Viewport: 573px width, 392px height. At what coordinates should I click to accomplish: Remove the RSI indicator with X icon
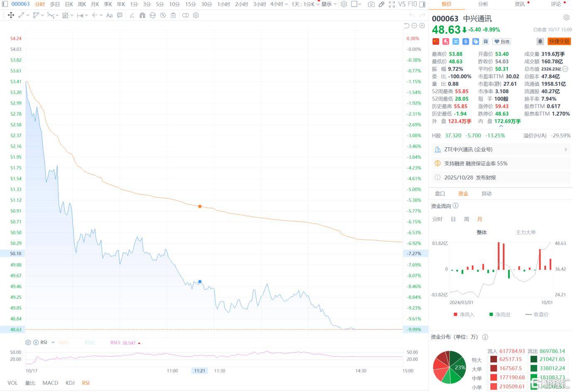36,343
